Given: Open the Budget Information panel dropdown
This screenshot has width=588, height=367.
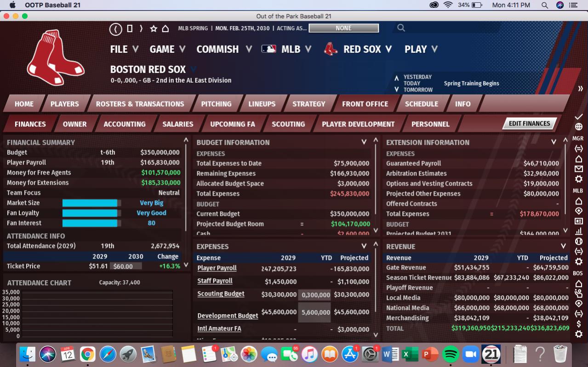Looking at the screenshot, I should pyautogui.click(x=364, y=142).
